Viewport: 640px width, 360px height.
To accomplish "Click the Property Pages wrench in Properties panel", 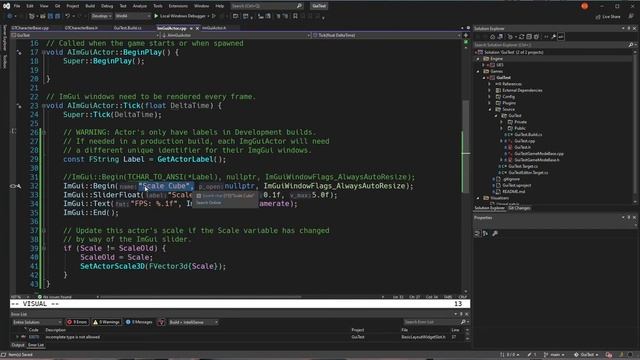I will (x=495, y=233).
